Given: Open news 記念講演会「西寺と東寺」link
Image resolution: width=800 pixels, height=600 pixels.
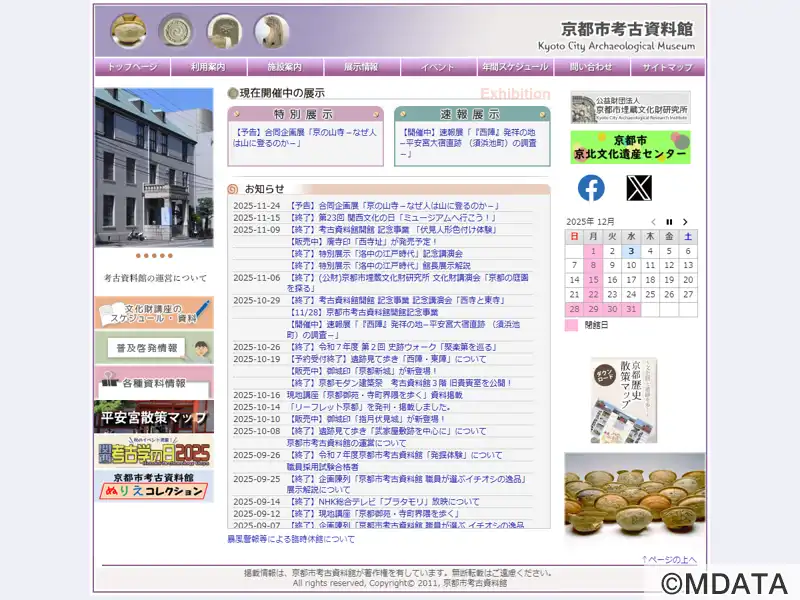Looking at the screenshot, I should [396, 301].
